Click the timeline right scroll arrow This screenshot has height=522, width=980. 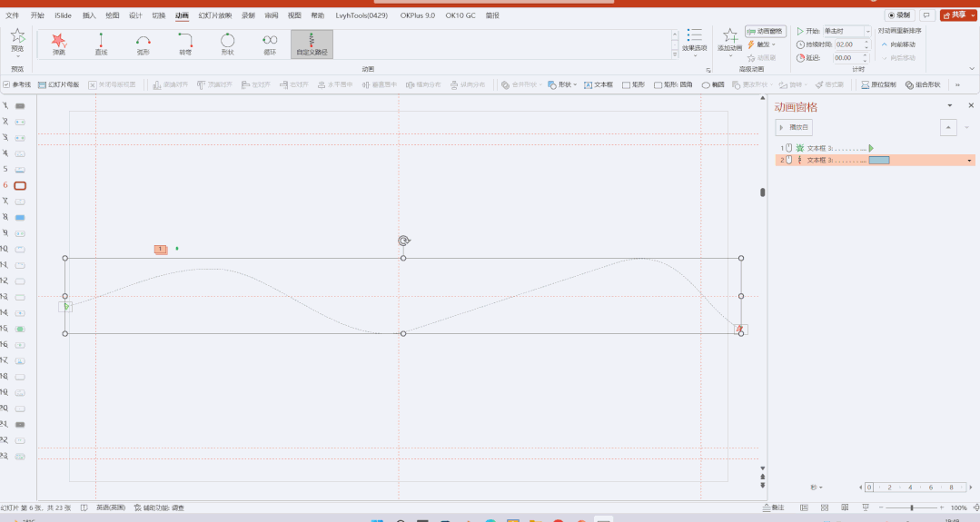click(x=970, y=487)
